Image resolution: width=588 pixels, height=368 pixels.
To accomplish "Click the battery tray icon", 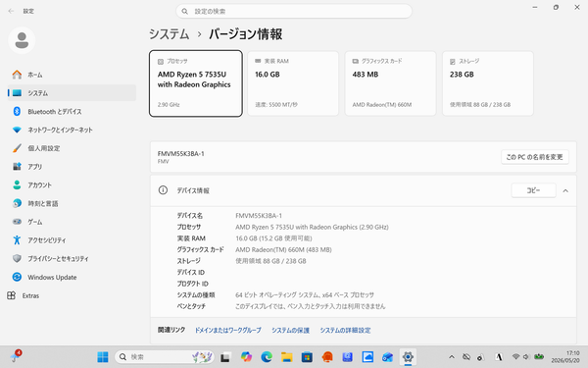I will (539, 357).
